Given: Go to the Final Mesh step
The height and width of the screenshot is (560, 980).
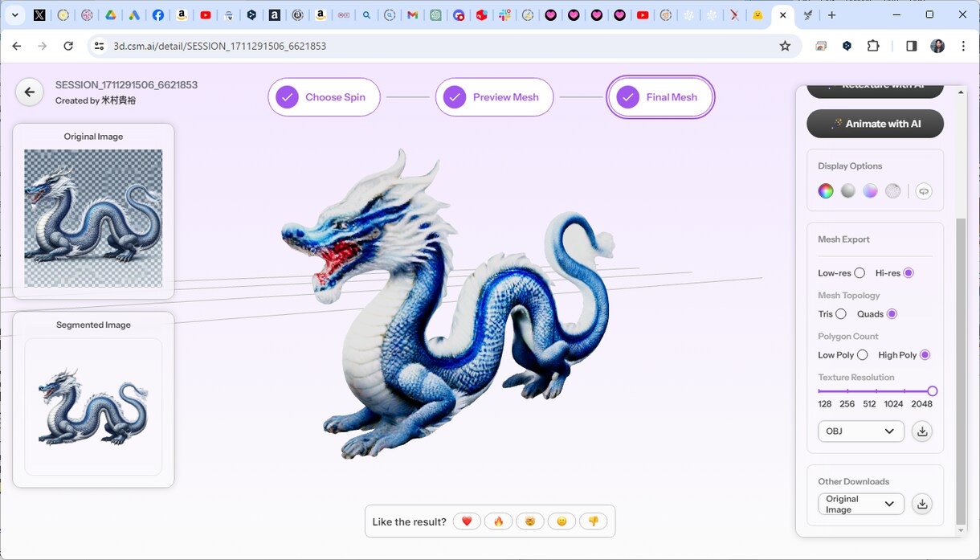Looking at the screenshot, I should coord(660,97).
